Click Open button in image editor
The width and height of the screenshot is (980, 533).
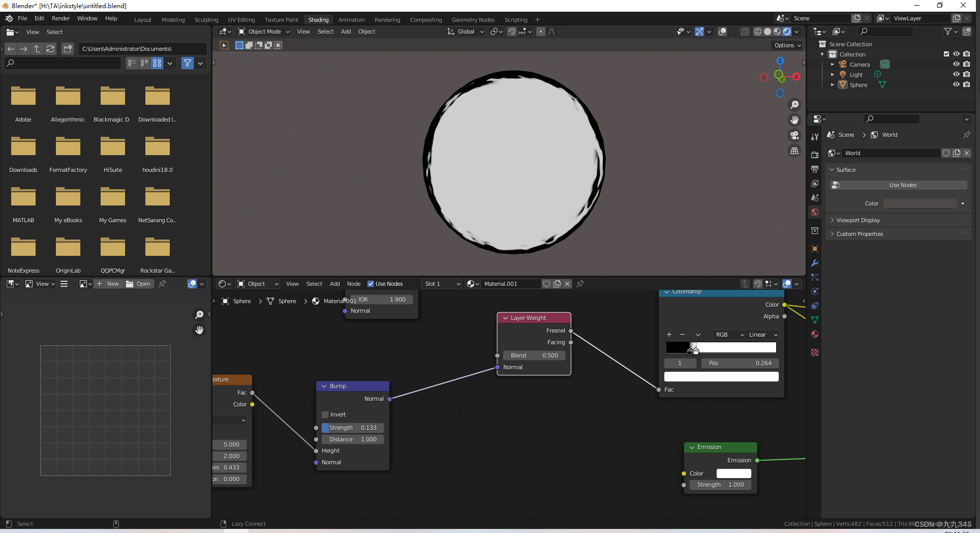[138, 284]
